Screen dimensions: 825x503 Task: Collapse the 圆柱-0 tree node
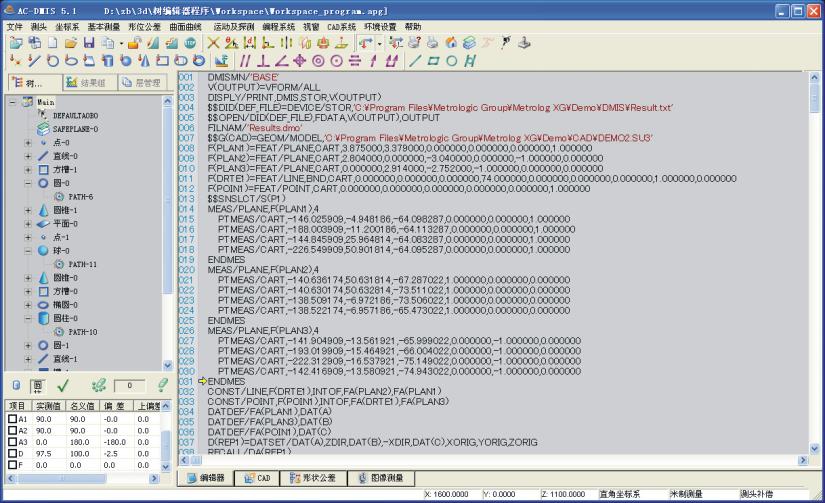click(29, 318)
